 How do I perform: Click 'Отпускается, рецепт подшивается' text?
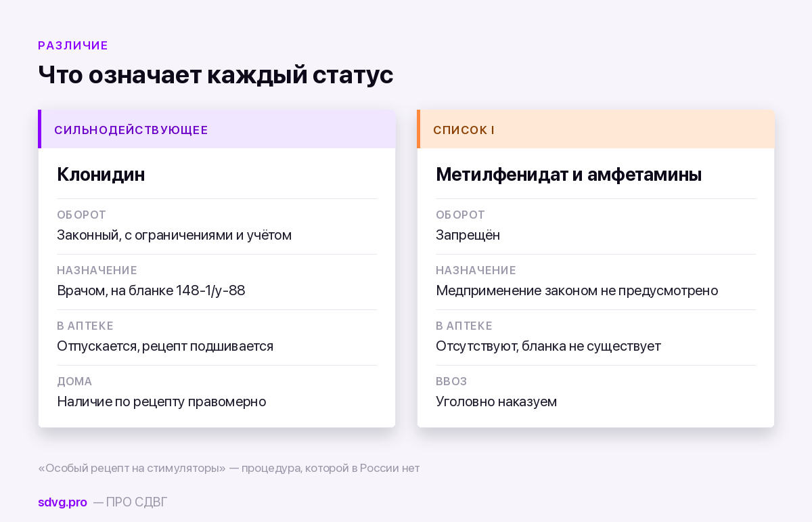coord(165,347)
